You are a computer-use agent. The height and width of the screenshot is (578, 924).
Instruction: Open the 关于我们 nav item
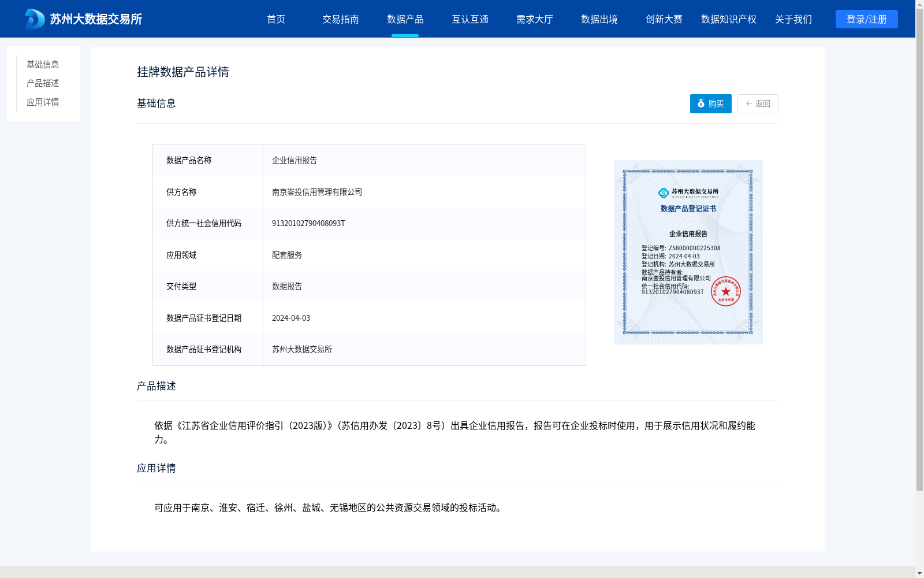(793, 19)
